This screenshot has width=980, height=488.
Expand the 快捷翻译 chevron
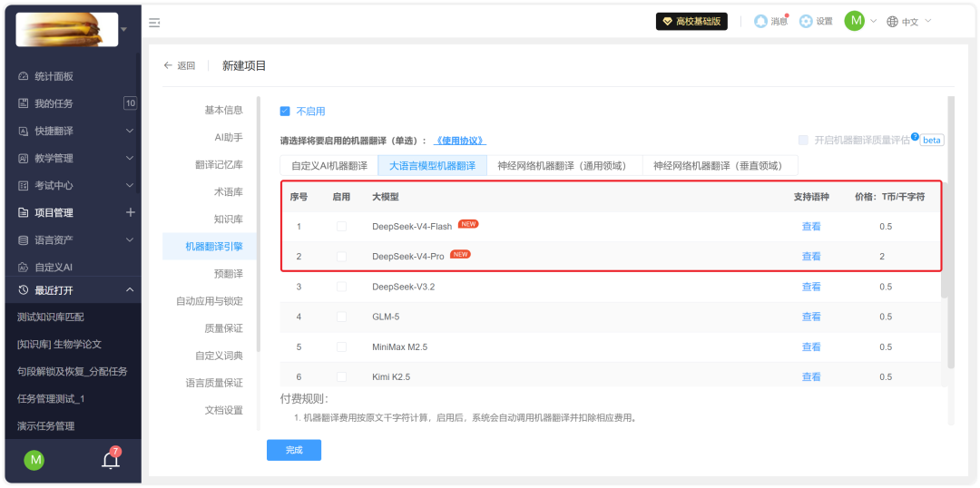(130, 131)
